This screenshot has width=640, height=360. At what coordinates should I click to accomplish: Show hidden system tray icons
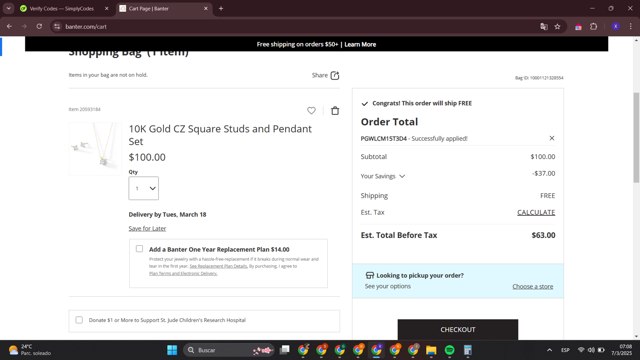coord(549,350)
